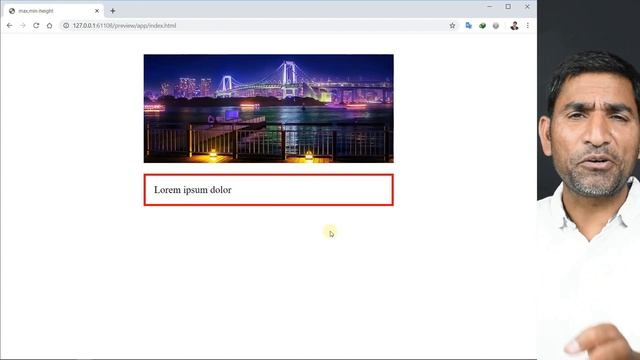Click the Lorem ipsum dolor text

point(193,190)
